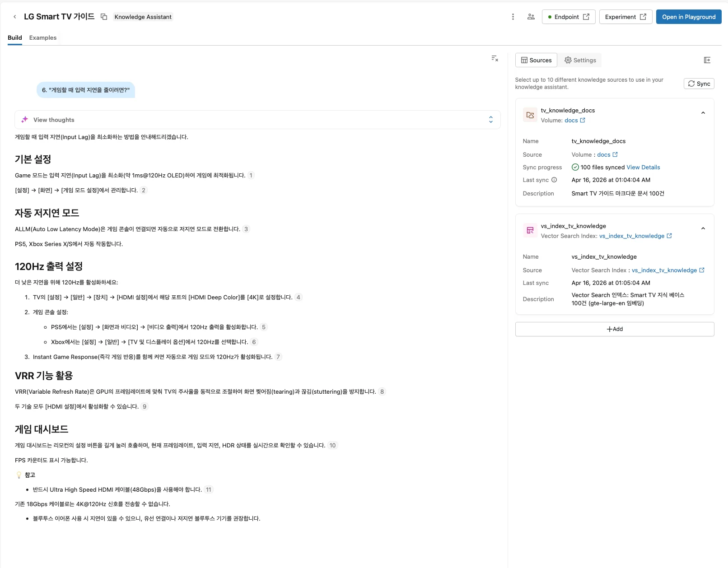Viewport: 728px width, 568px height.
Task: Click citation number 11
Action: 209,489
